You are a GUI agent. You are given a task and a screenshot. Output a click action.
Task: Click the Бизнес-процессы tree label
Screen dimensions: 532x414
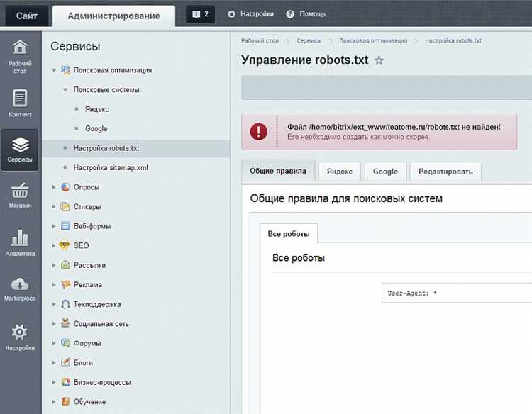point(102,383)
